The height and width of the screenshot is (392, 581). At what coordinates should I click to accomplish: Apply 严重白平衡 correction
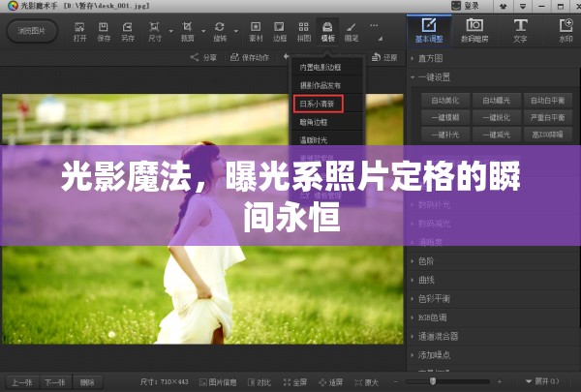click(548, 117)
